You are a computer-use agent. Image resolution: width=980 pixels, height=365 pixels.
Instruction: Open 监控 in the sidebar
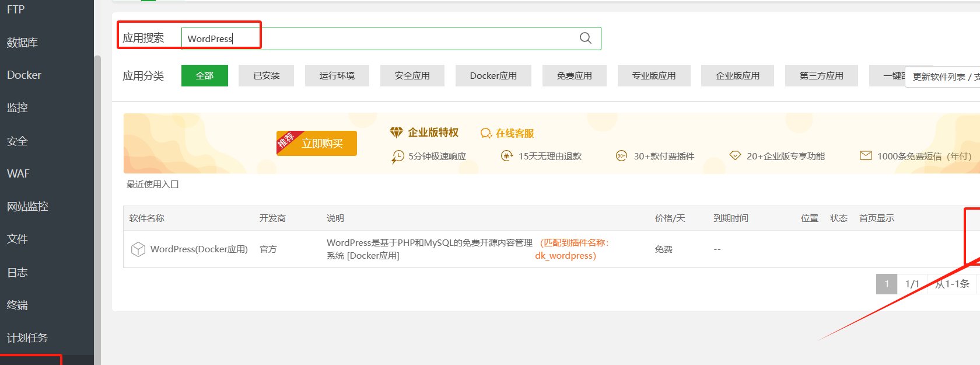[x=17, y=107]
